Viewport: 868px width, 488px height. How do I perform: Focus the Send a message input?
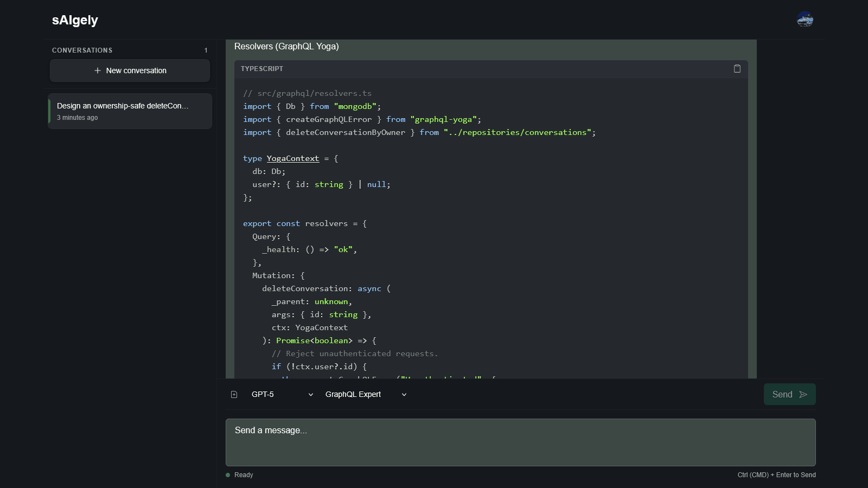(521, 442)
